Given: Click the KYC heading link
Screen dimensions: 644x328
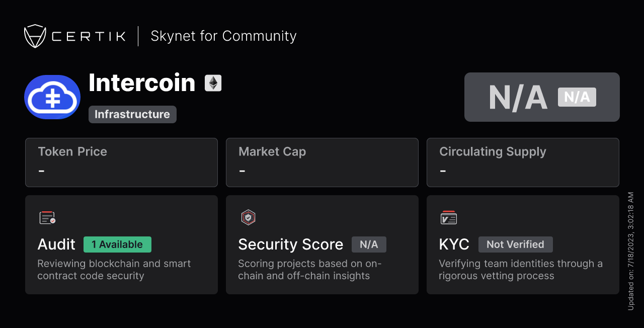Looking at the screenshot, I should (x=454, y=244).
